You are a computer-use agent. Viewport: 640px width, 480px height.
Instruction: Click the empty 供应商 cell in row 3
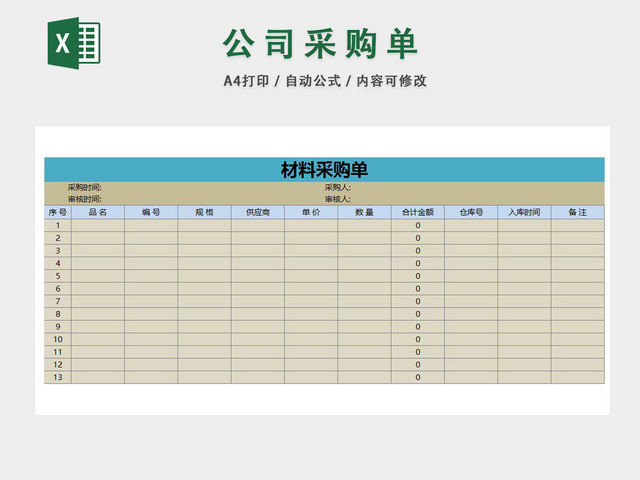(258, 251)
